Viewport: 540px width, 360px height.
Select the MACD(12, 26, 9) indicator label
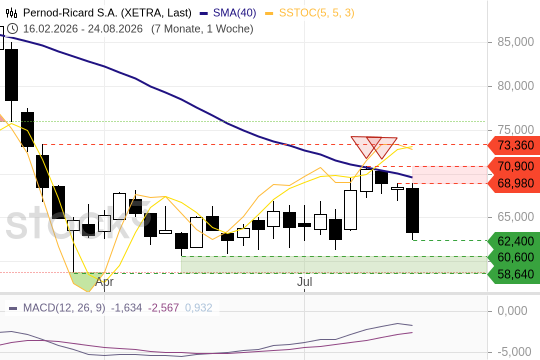point(64,308)
